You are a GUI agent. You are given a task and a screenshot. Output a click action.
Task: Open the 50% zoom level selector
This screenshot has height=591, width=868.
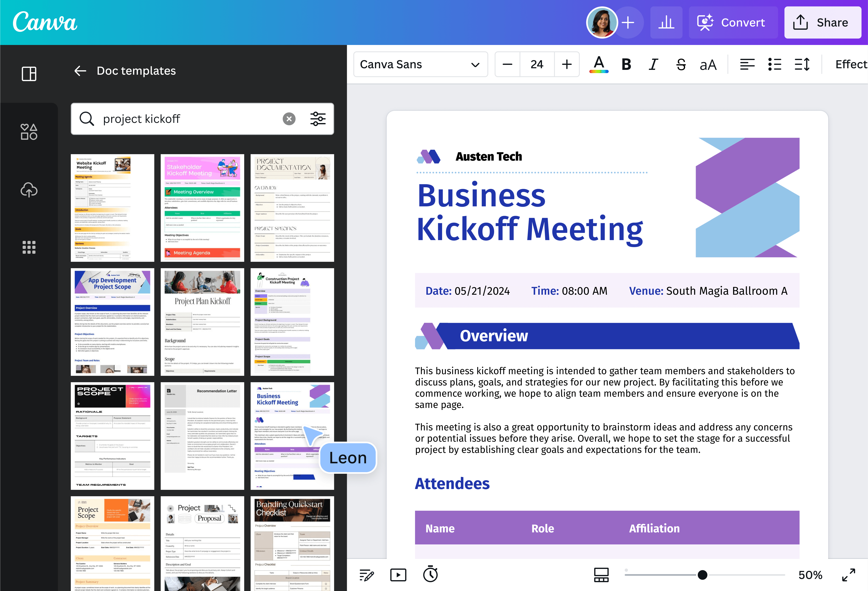(810, 575)
